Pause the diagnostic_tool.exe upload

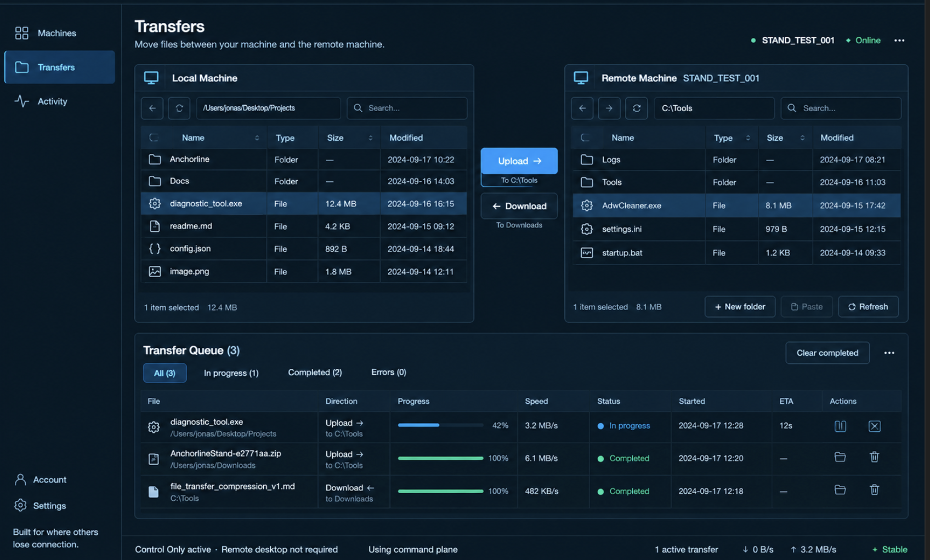[840, 426]
